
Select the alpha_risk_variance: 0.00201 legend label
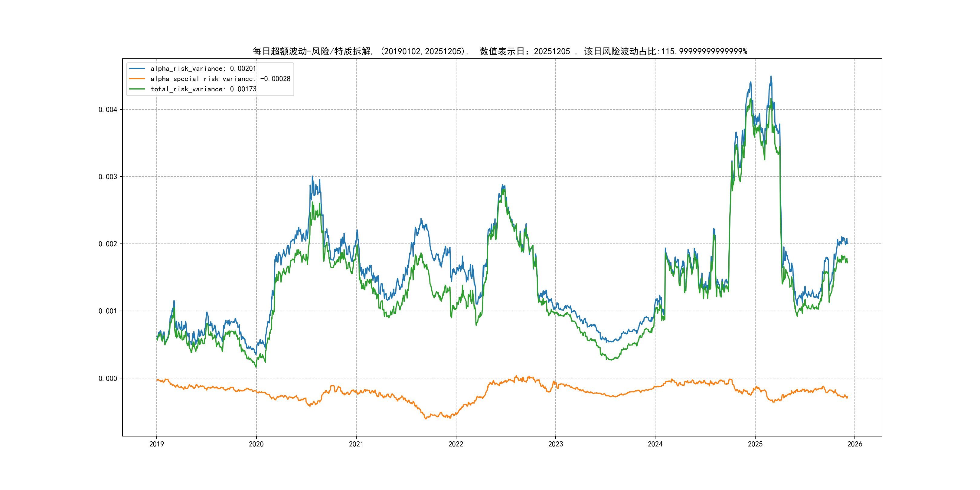click(203, 68)
